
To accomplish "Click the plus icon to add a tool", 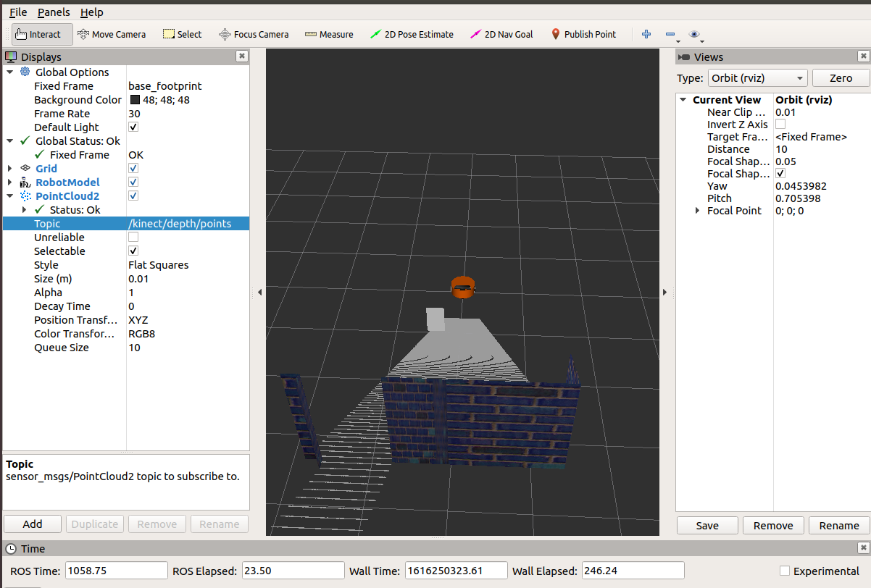I will coord(646,33).
